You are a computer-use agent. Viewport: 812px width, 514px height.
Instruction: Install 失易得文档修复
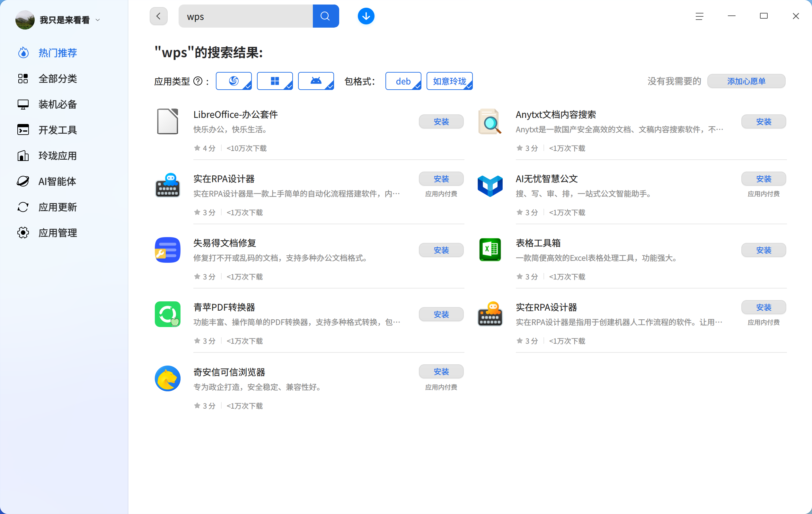tap(441, 250)
